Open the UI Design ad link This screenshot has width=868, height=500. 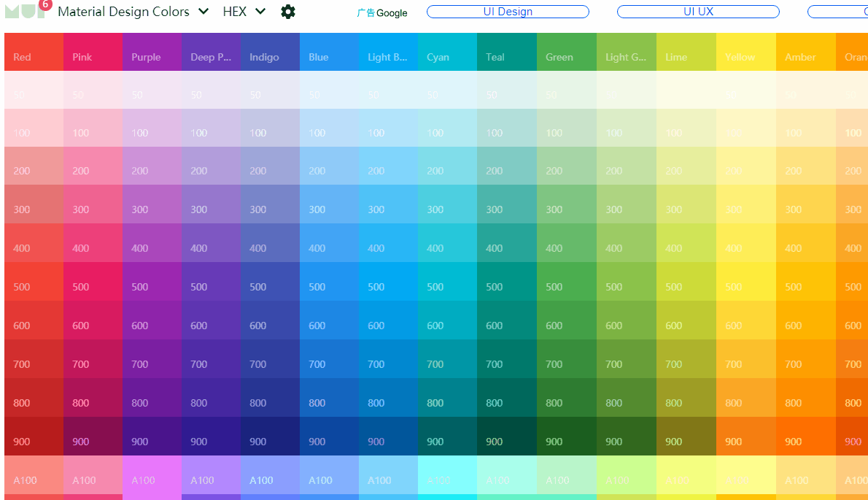point(508,12)
